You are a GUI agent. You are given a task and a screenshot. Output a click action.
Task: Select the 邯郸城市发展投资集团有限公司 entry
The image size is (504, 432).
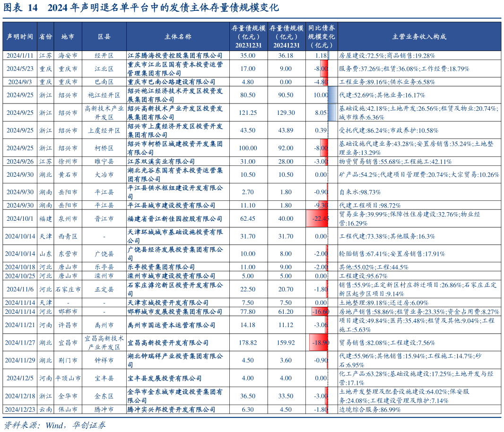click(x=175, y=311)
